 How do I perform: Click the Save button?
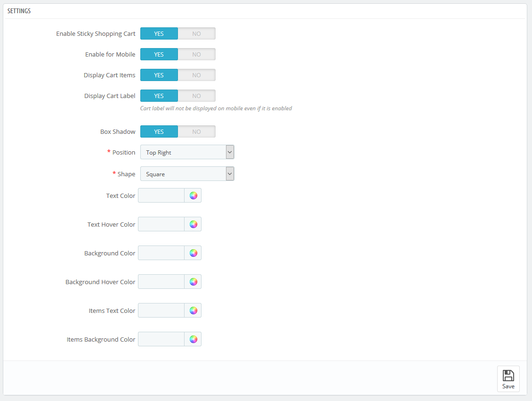[508, 379]
